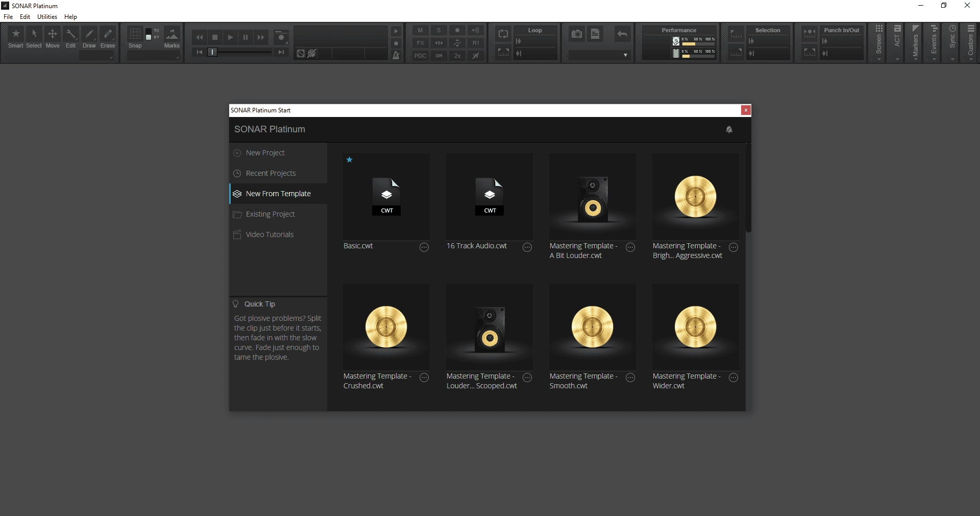Open options for Mastering Template Crushed.cwt
Viewport: 980px width, 516px height.
424,378
